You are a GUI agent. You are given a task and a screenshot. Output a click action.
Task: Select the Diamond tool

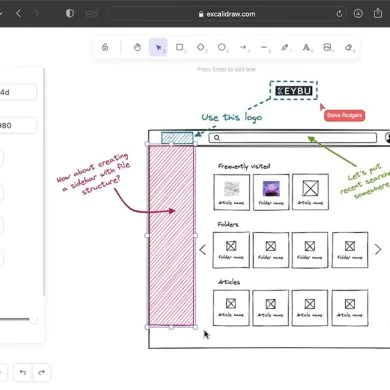click(201, 47)
